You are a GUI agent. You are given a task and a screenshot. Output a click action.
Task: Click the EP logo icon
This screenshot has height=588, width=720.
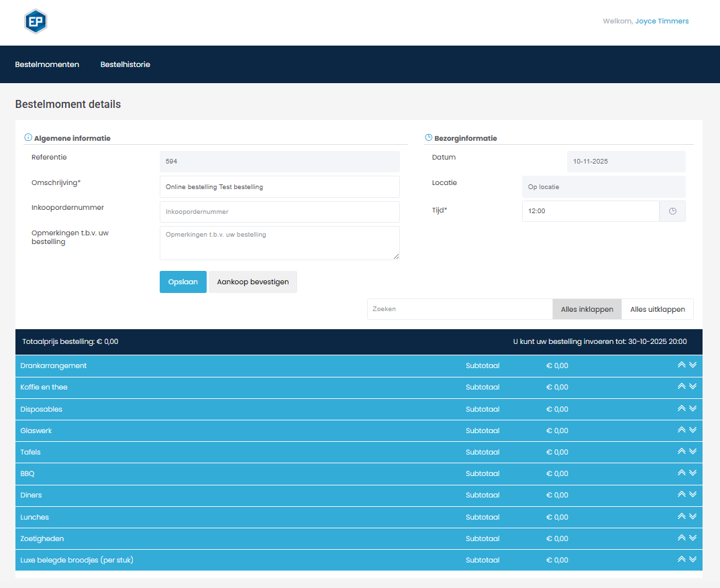36,21
